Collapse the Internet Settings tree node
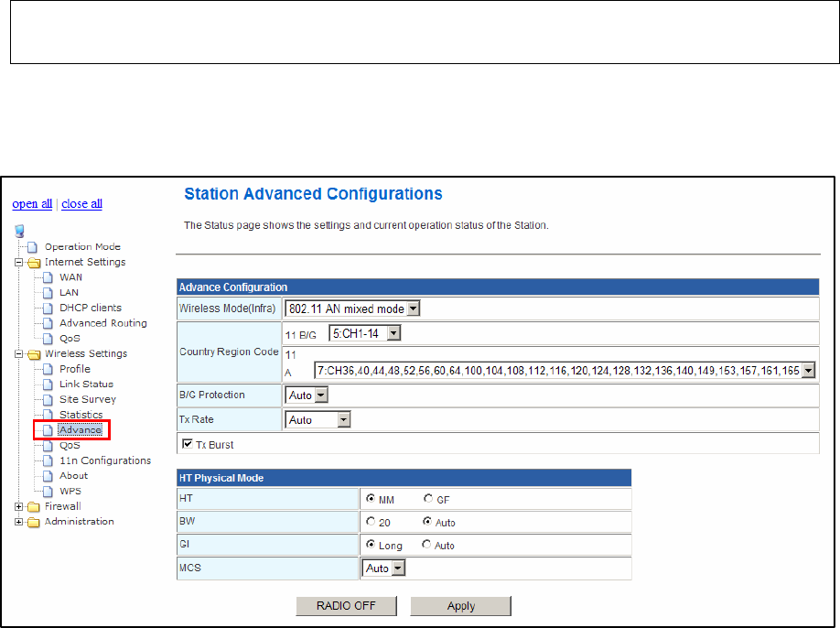Image resolution: width=840 pixels, height=628 pixels. (18, 263)
